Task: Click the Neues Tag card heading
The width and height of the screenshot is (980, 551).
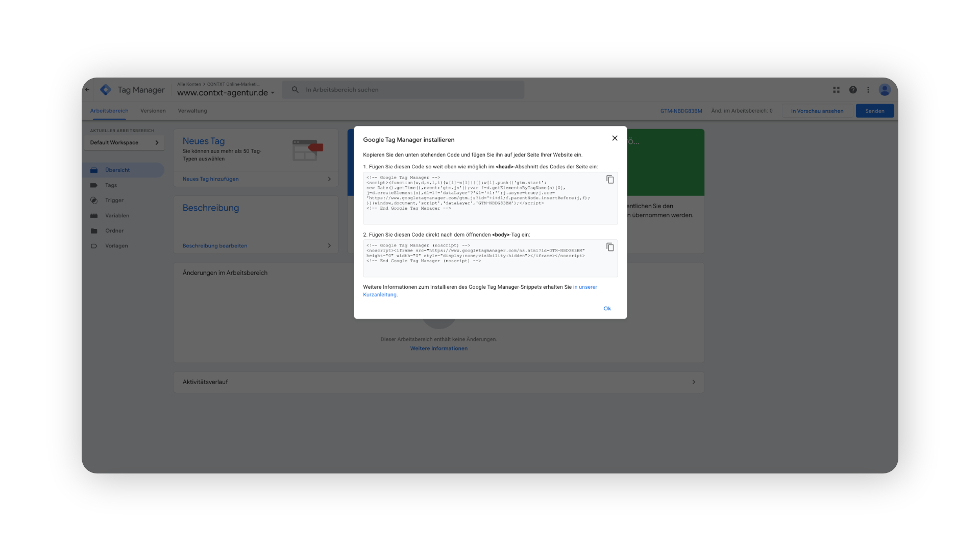Action: point(204,141)
